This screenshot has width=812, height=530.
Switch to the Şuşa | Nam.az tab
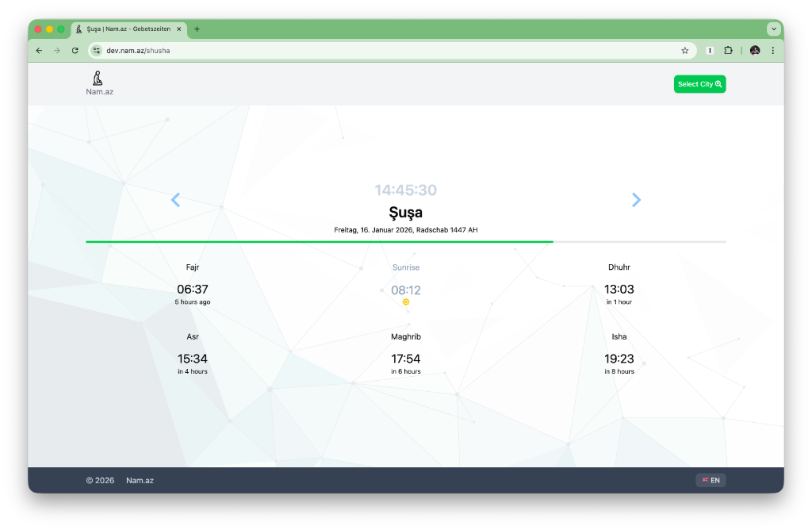pos(127,29)
